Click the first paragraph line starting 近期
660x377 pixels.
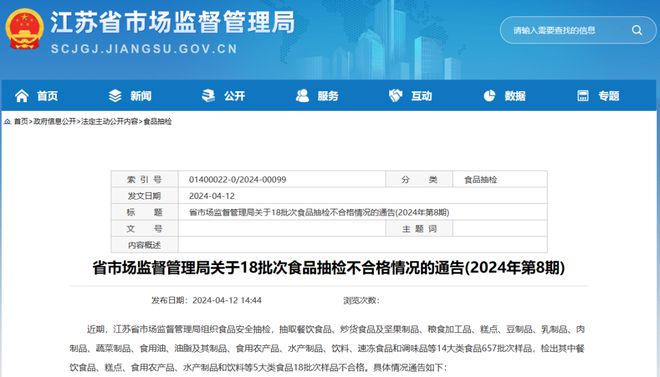[x=335, y=329]
